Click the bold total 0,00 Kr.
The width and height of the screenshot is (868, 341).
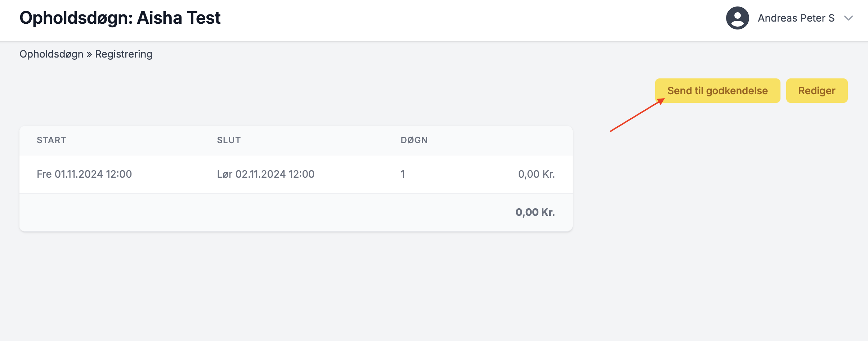pyautogui.click(x=535, y=212)
